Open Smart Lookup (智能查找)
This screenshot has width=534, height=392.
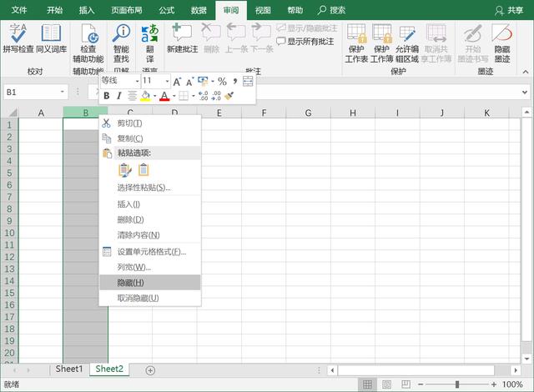tap(121, 34)
